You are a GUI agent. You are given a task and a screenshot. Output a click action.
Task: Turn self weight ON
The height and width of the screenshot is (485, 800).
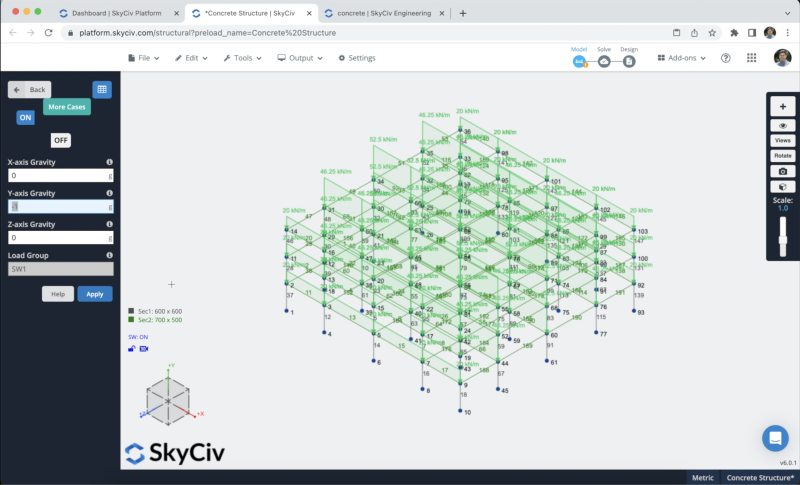click(25, 118)
